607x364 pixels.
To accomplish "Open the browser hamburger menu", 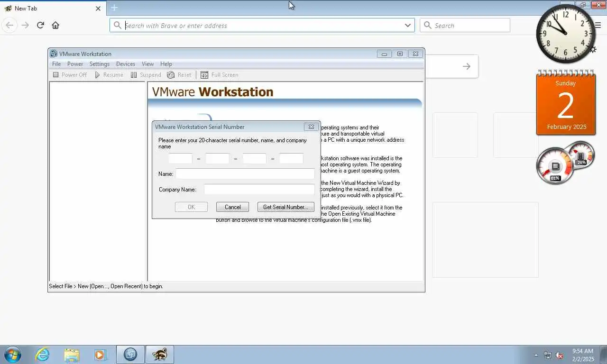I will click(598, 25).
